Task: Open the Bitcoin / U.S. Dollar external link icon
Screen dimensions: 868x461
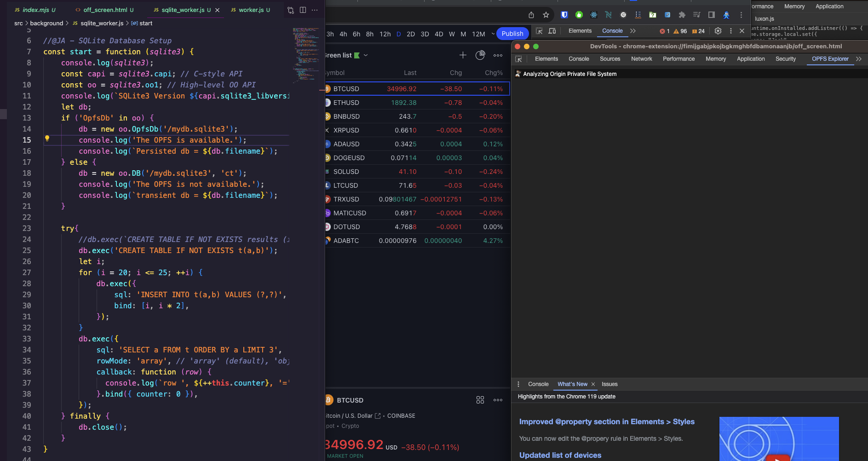Action: 378,416
